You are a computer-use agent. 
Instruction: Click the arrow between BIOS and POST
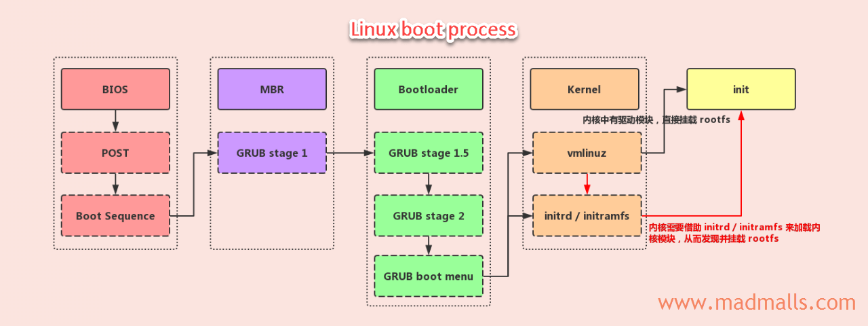pyautogui.click(x=115, y=121)
